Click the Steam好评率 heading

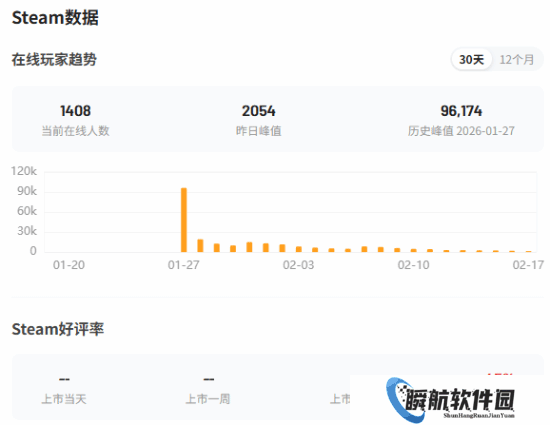(x=58, y=329)
